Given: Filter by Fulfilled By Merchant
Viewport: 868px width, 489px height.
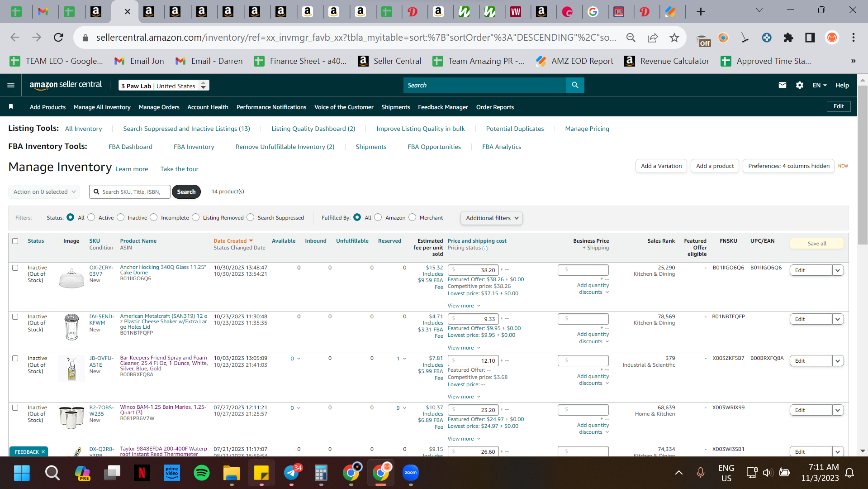Looking at the screenshot, I should coord(413,217).
